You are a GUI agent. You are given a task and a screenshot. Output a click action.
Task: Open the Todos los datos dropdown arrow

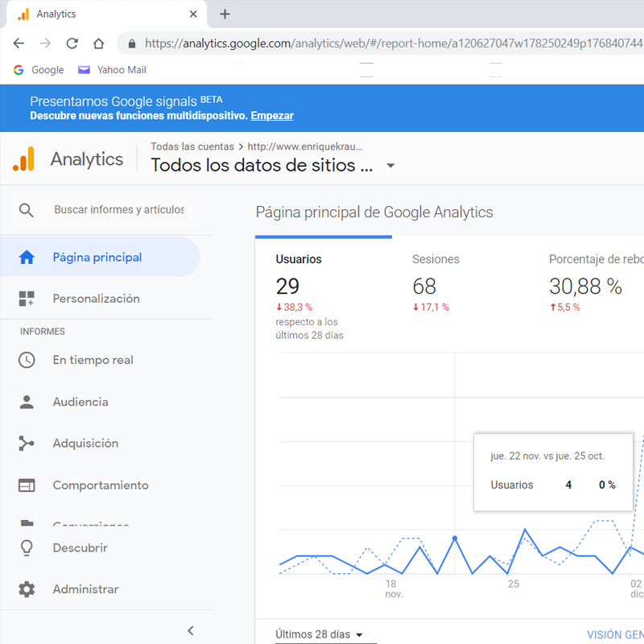[390, 166]
